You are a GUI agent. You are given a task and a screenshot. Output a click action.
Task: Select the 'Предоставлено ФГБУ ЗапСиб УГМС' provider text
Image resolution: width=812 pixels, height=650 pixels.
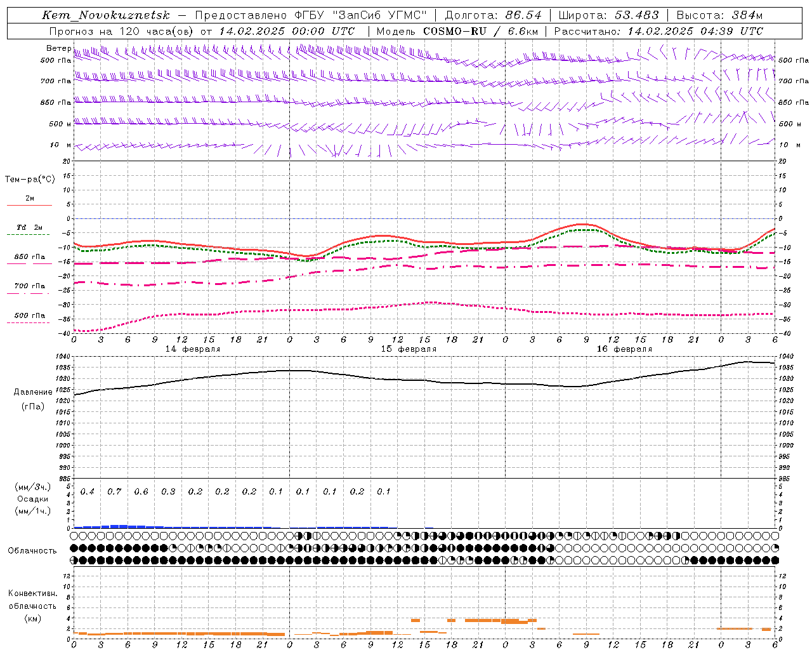(311, 15)
